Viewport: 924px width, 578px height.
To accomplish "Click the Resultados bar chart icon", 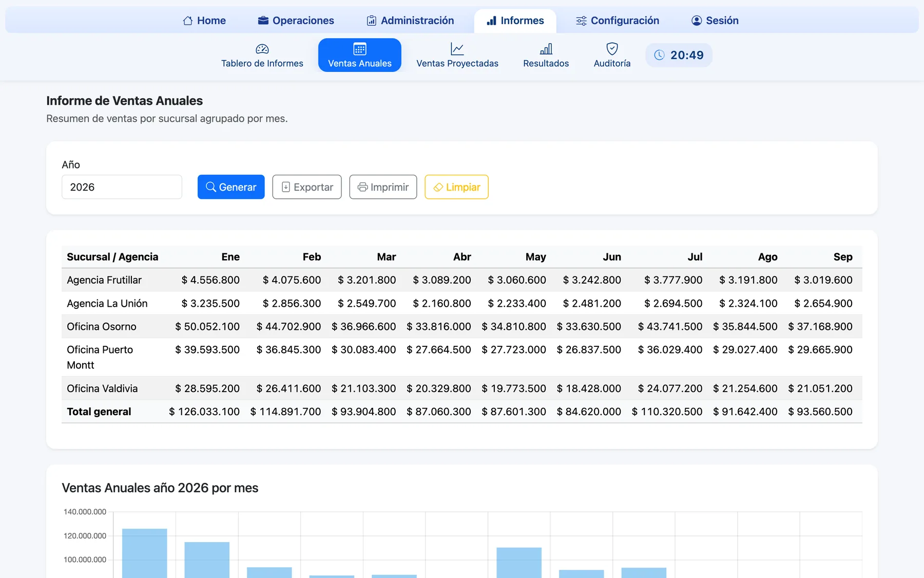I will [546, 49].
